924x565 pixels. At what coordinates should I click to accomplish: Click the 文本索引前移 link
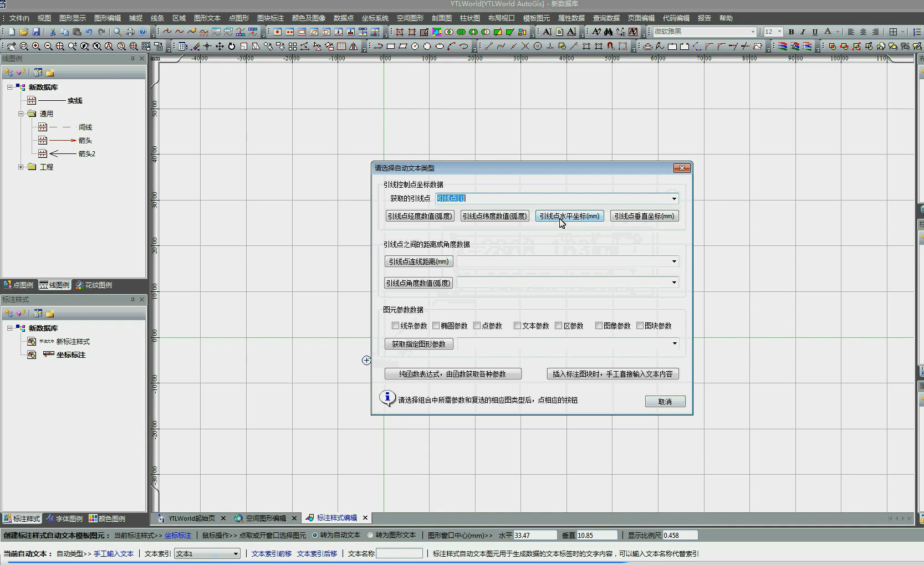pyautogui.click(x=272, y=553)
